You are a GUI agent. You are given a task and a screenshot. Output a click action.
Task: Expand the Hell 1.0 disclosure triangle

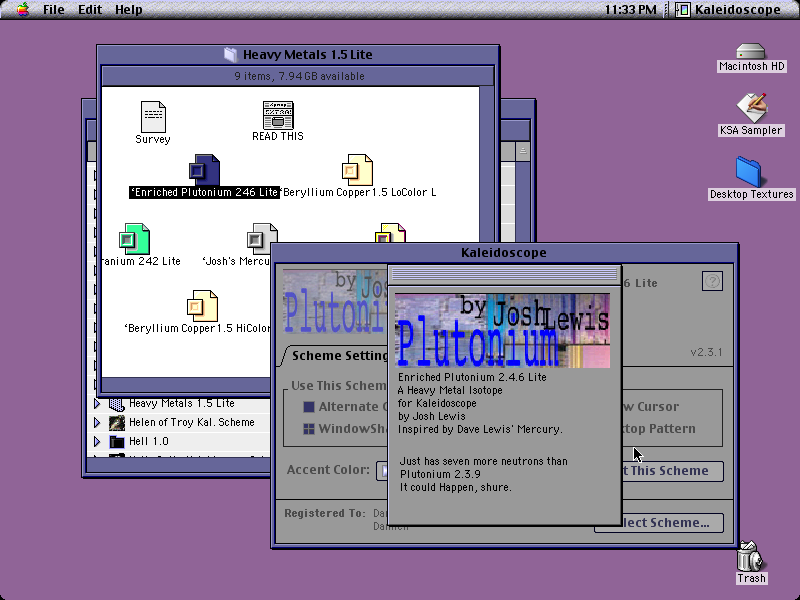(97, 441)
